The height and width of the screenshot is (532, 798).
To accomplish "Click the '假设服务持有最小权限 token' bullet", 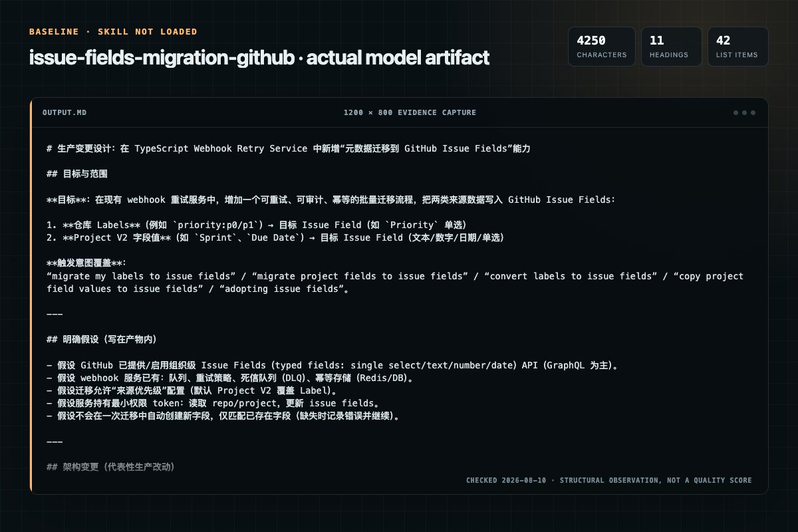I will pos(213,403).
